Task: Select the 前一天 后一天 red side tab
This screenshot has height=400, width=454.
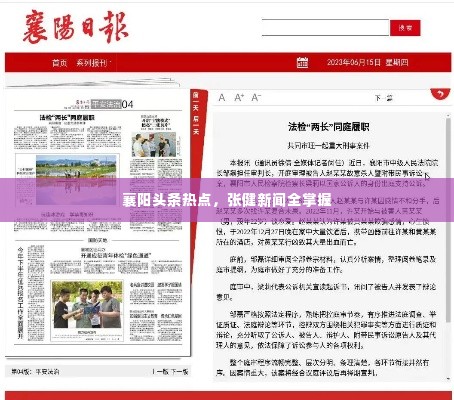Action: (x=196, y=113)
